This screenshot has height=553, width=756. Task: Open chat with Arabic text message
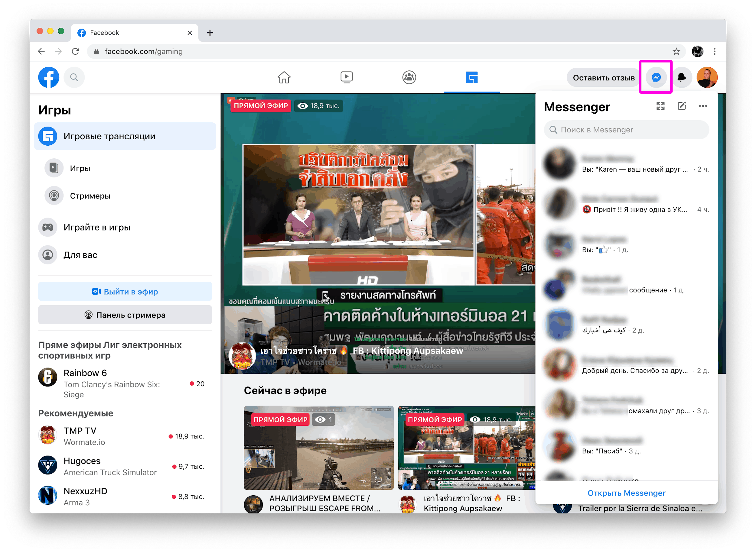click(626, 325)
